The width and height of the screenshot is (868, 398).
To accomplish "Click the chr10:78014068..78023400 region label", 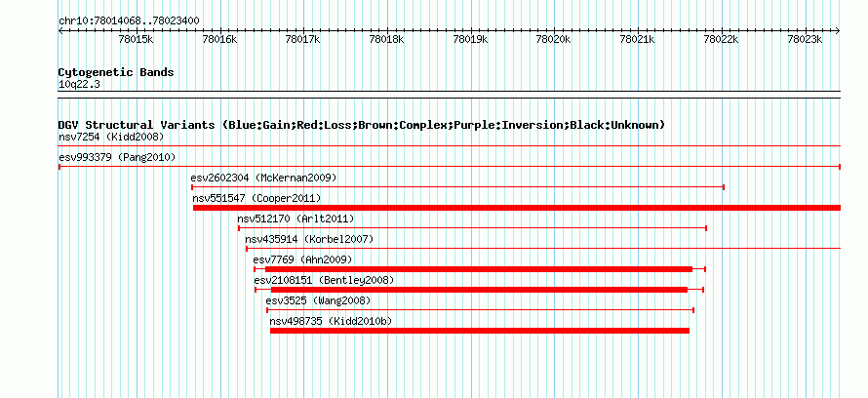I will click(129, 20).
